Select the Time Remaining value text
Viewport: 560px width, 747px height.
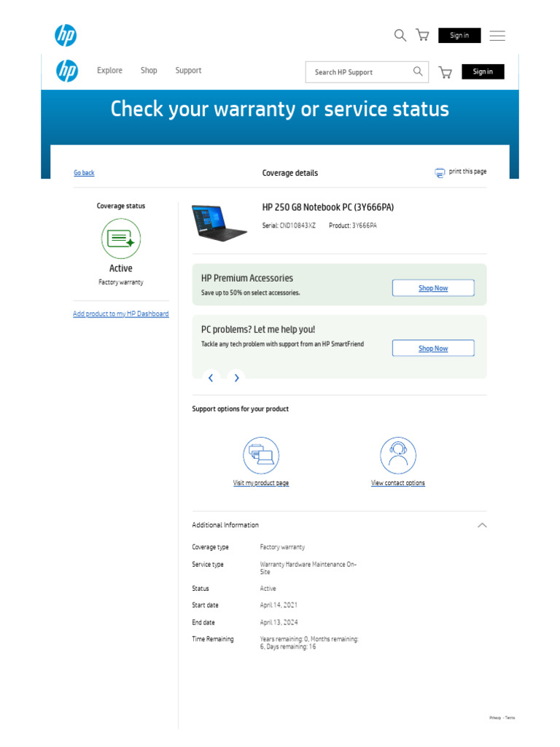click(309, 643)
